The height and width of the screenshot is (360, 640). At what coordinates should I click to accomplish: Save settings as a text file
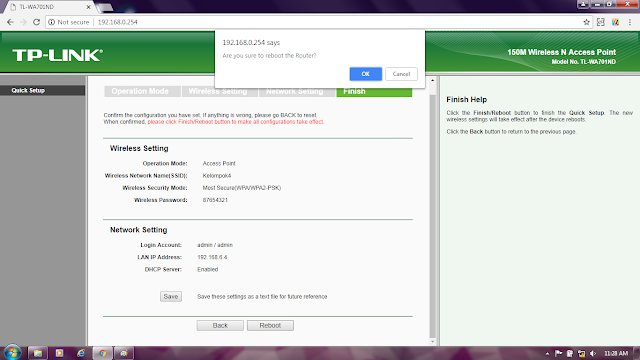click(171, 297)
